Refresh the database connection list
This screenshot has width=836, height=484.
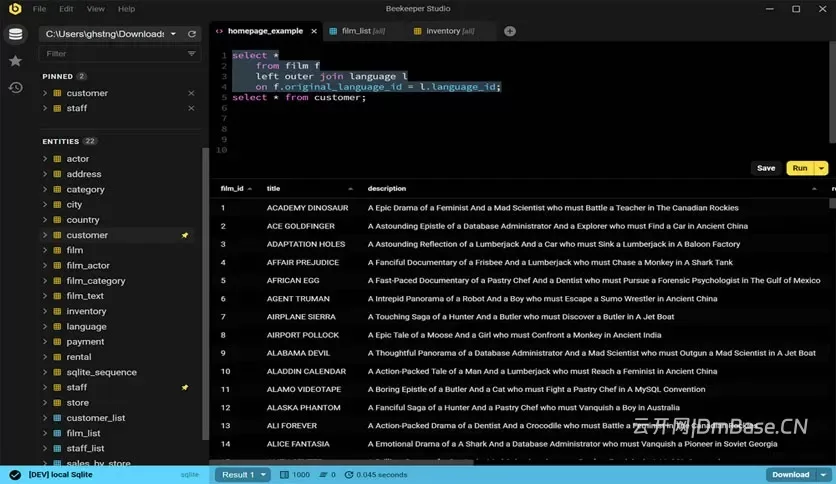coord(192,34)
